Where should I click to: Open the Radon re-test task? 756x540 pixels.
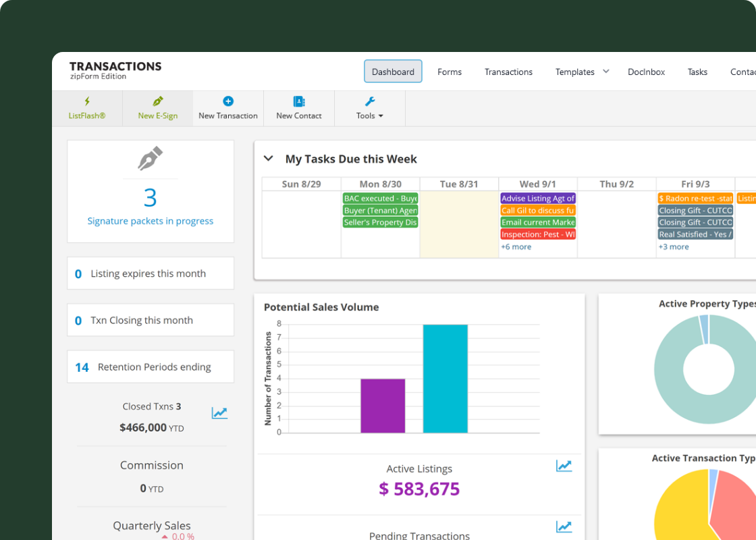tap(695, 198)
